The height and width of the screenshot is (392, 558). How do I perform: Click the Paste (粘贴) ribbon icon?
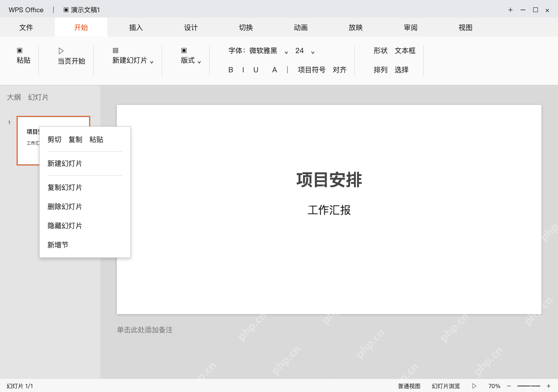(x=20, y=51)
